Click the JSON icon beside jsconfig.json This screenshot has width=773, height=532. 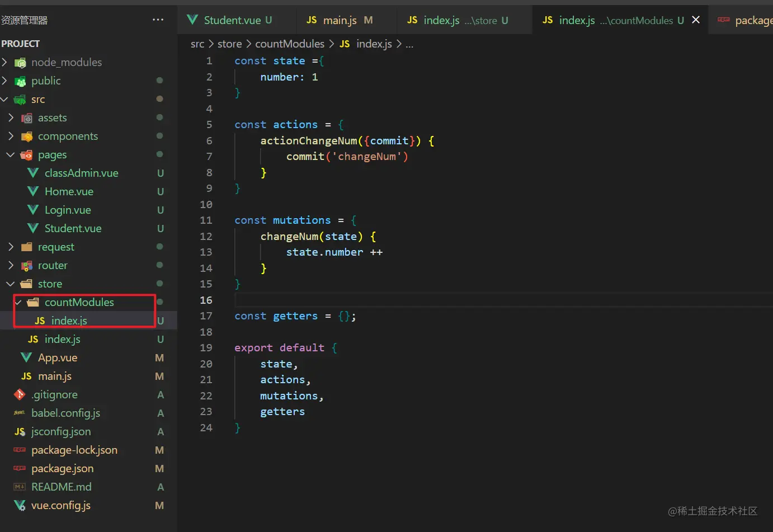(20, 431)
